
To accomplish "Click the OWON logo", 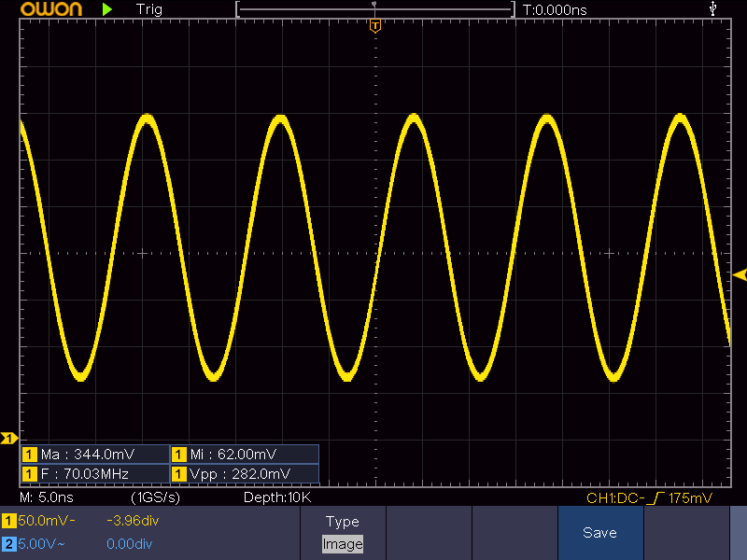I will pos(51,9).
